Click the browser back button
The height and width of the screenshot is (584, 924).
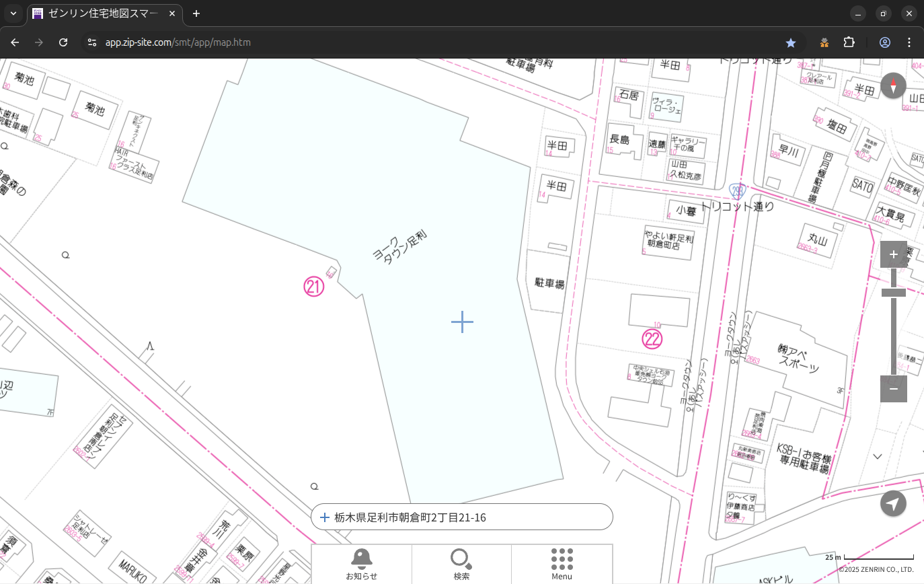click(x=15, y=42)
